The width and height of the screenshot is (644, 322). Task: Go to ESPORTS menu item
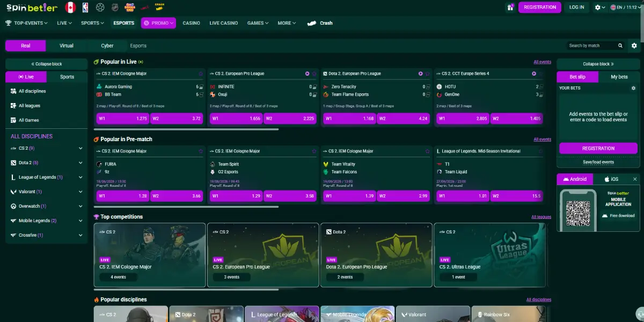(124, 23)
